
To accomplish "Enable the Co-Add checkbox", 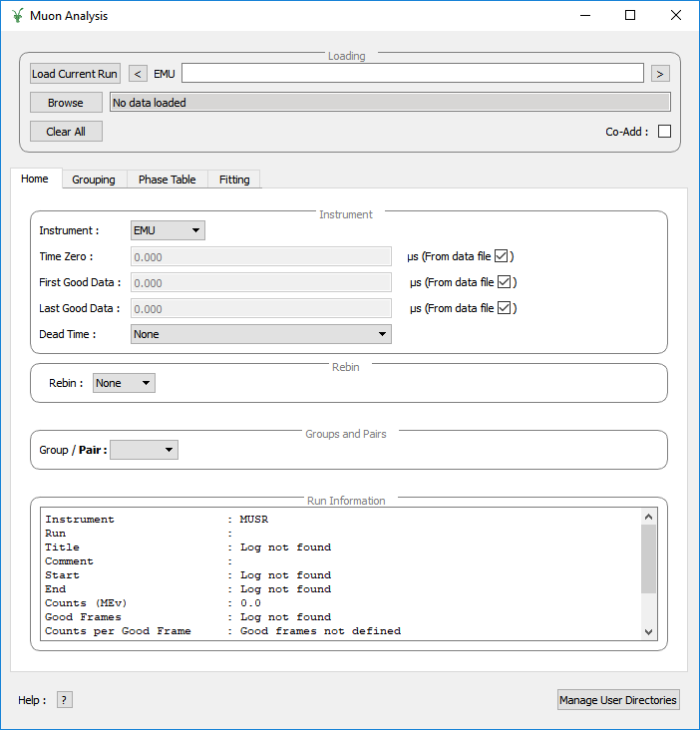I will click(x=664, y=132).
